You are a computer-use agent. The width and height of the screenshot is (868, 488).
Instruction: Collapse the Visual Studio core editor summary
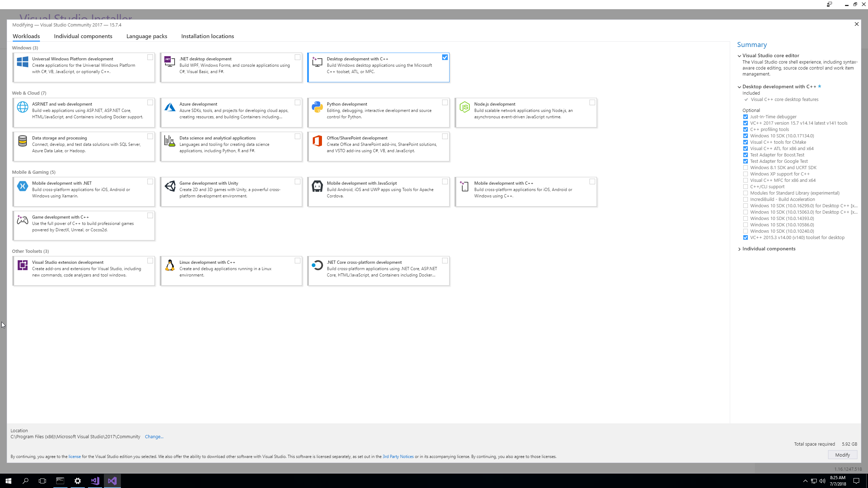click(x=739, y=55)
